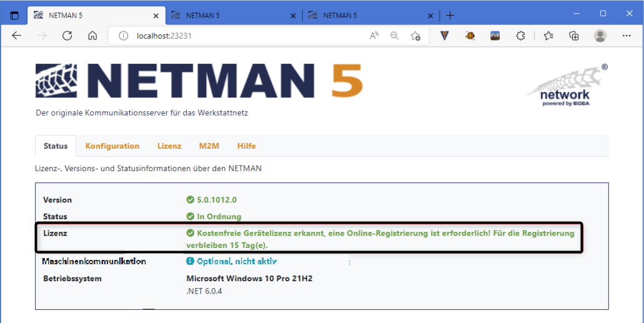Click 'Optional, nicht aktiv' text
Image resolution: width=644 pixels, height=323 pixels.
(237, 261)
